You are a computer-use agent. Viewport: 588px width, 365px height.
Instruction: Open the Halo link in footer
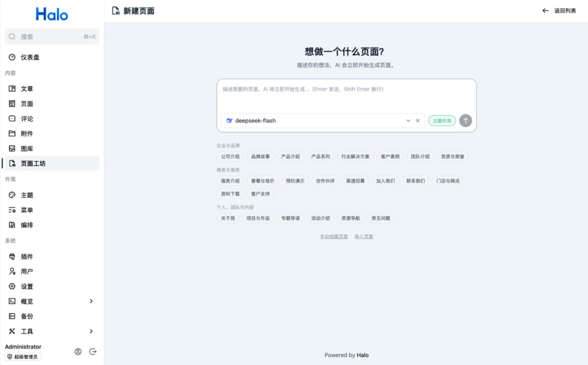point(363,355)
